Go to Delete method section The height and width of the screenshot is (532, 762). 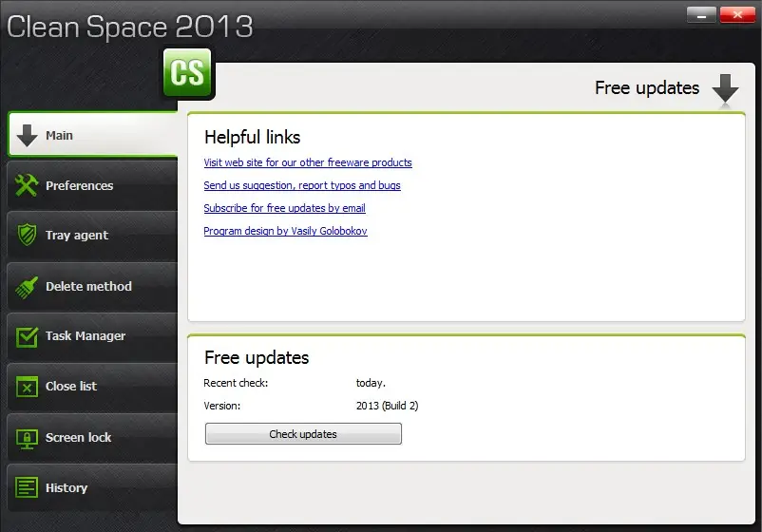pos(92,287)
